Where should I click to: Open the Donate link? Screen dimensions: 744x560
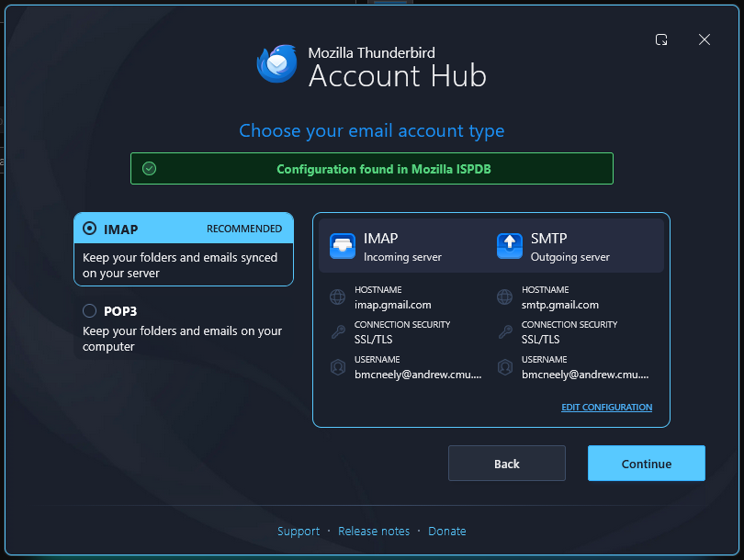[447, 531]
